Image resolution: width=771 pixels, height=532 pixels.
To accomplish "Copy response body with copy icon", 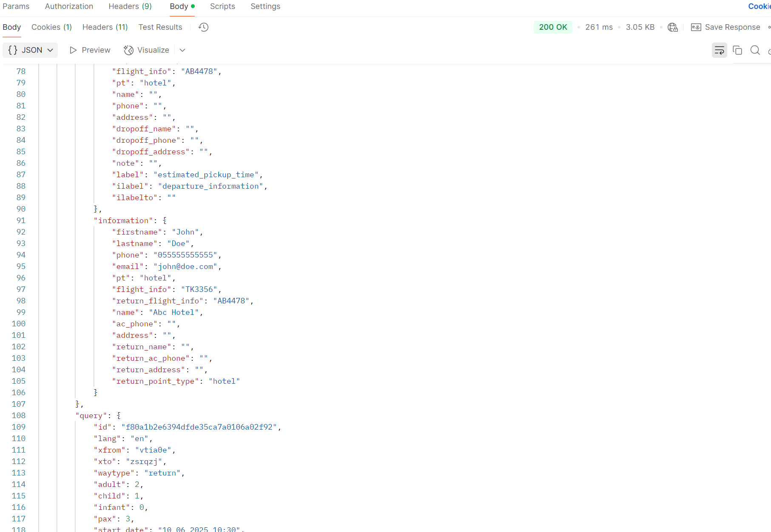I will 737,50.
